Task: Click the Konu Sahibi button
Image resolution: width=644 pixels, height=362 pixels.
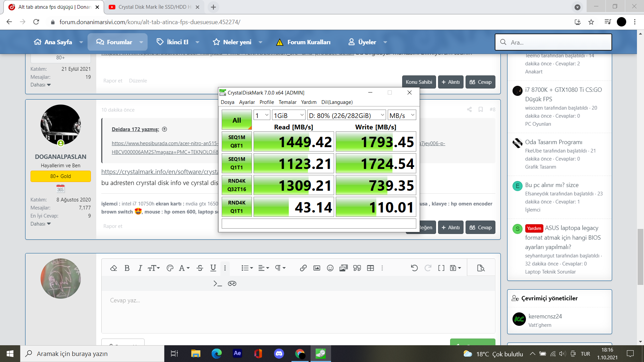Action: (x=419, y=82)
